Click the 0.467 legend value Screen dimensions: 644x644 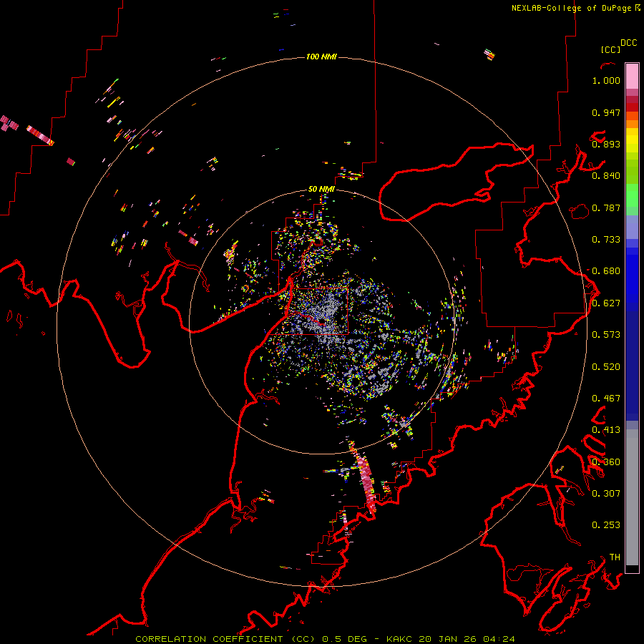(x=606, y=399)
